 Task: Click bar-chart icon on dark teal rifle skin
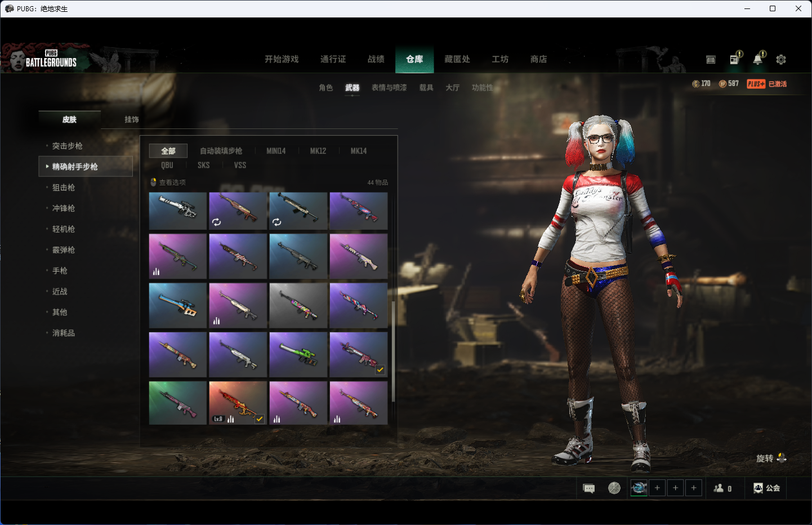(156, 272)
